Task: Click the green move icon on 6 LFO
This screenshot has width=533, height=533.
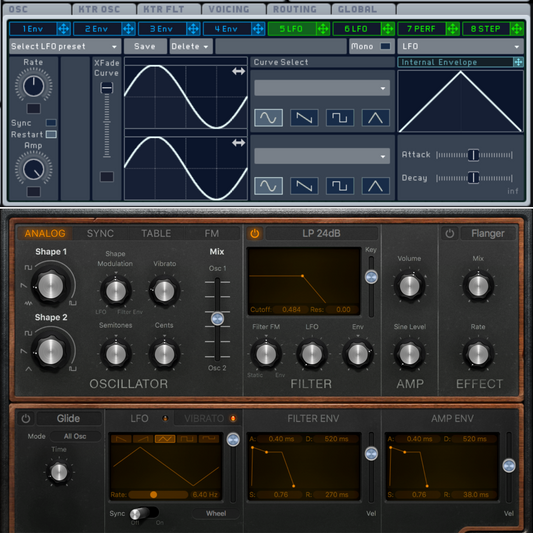Action: point(388,29)
